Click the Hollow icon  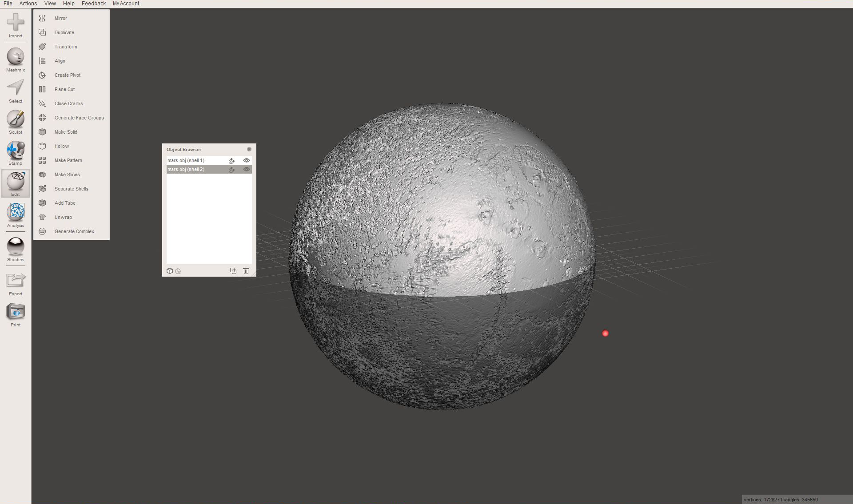[x=42, y=146]
